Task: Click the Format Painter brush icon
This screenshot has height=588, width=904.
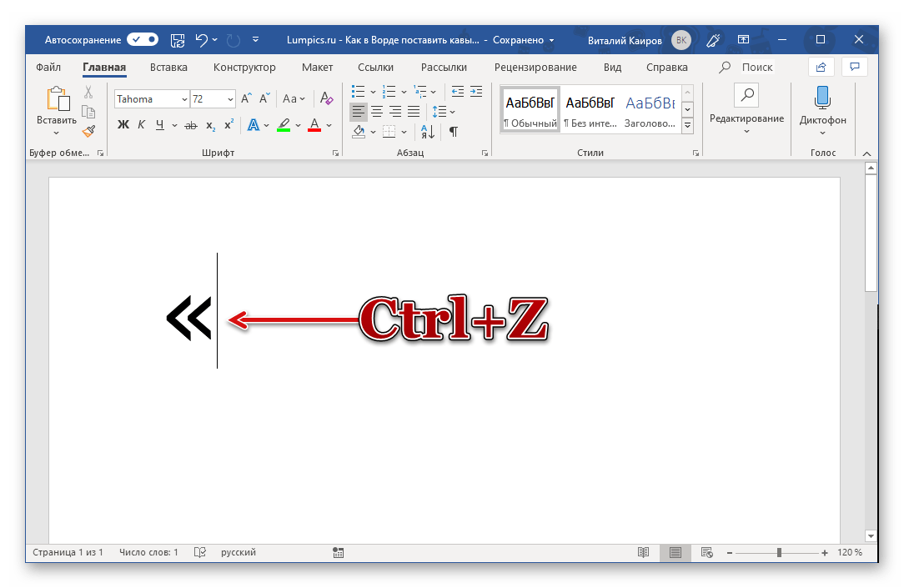Action: pos(88,130)
